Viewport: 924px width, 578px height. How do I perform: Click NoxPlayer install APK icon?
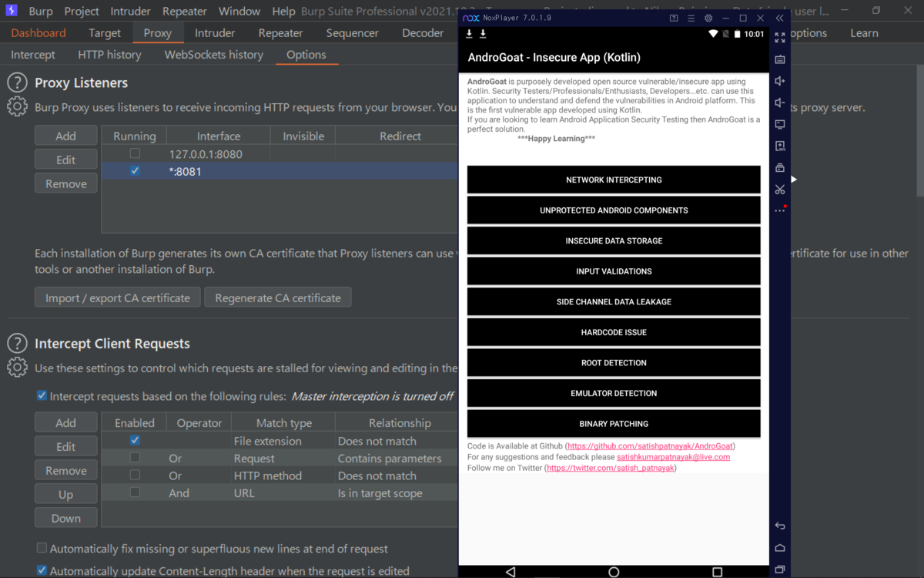780,146
